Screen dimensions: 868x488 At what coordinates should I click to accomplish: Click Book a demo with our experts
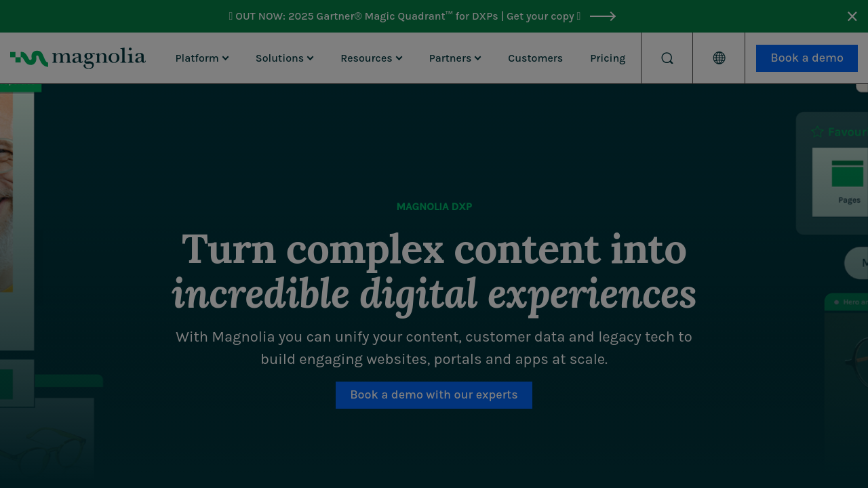[434, 395]
